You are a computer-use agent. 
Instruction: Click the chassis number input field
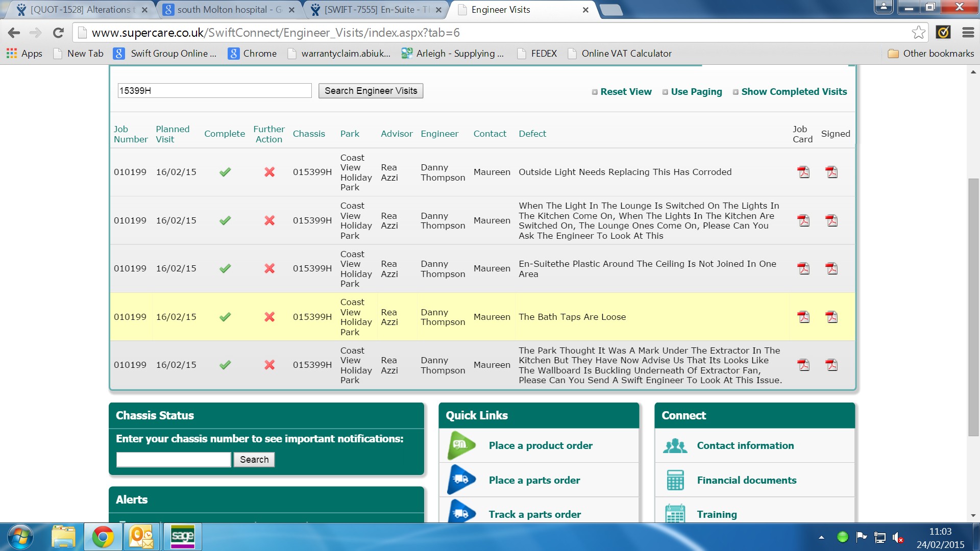pos(174,460)
